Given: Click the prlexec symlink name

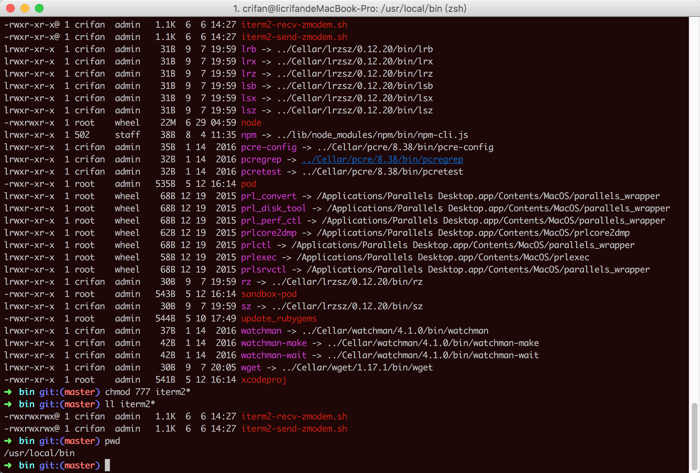Looking at the screenshot, I should (258, 257).
